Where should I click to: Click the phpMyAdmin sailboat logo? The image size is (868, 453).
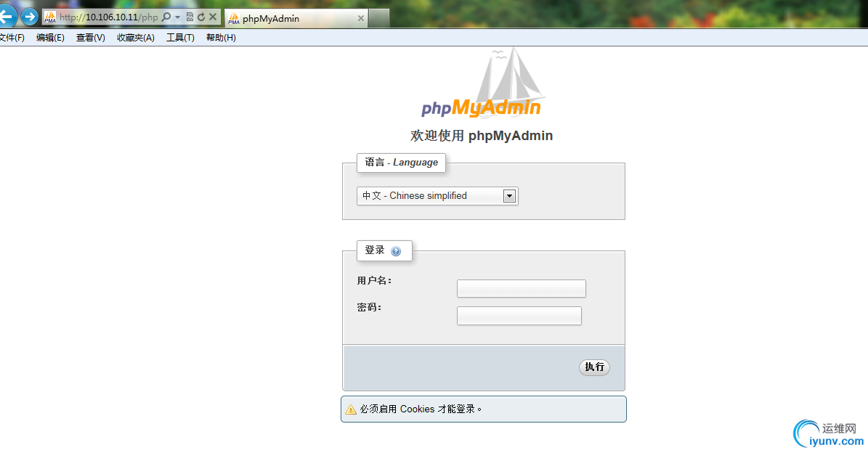tap(481, 83)
